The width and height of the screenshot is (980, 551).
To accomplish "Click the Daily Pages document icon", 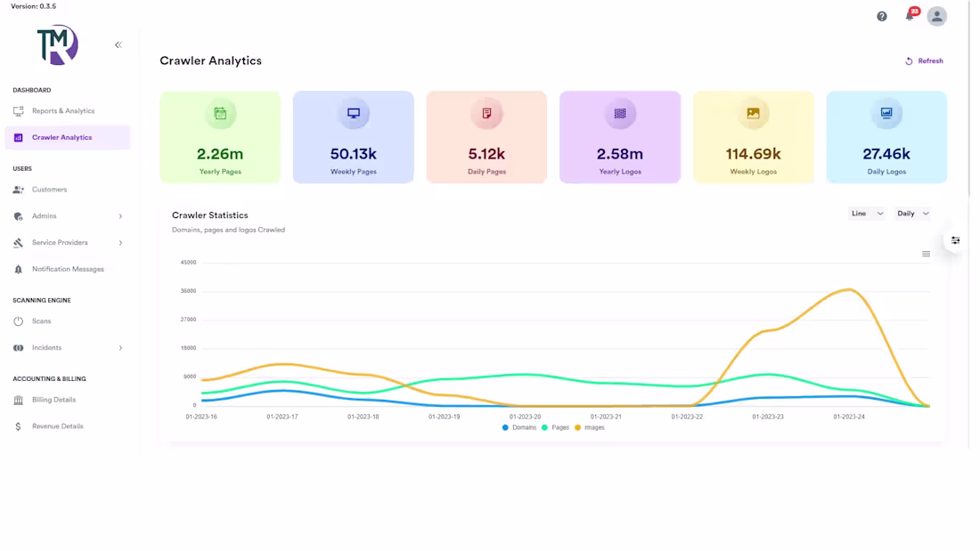I will click(486, 114).
